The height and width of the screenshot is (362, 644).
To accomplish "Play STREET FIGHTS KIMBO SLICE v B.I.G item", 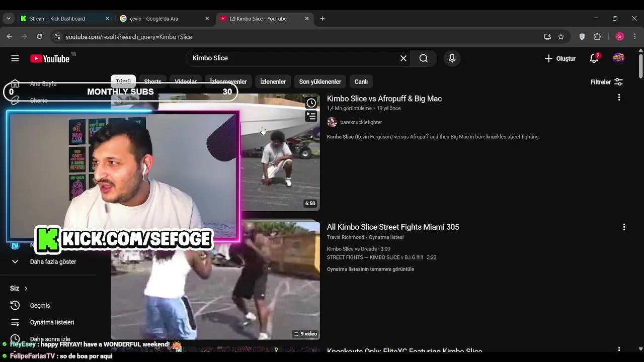I will pyautogui.click(x=381, y=257).
